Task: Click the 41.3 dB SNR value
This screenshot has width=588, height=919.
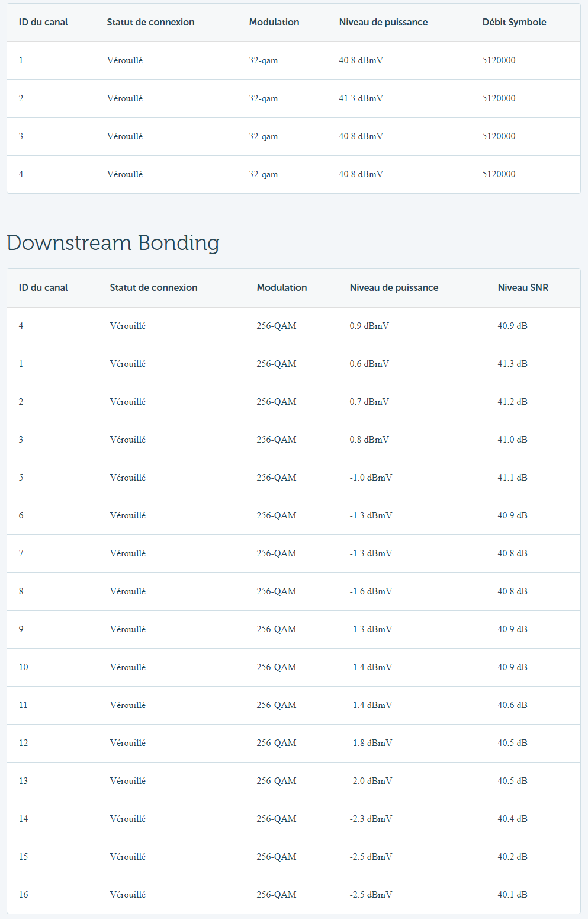Action: (512, 364)
